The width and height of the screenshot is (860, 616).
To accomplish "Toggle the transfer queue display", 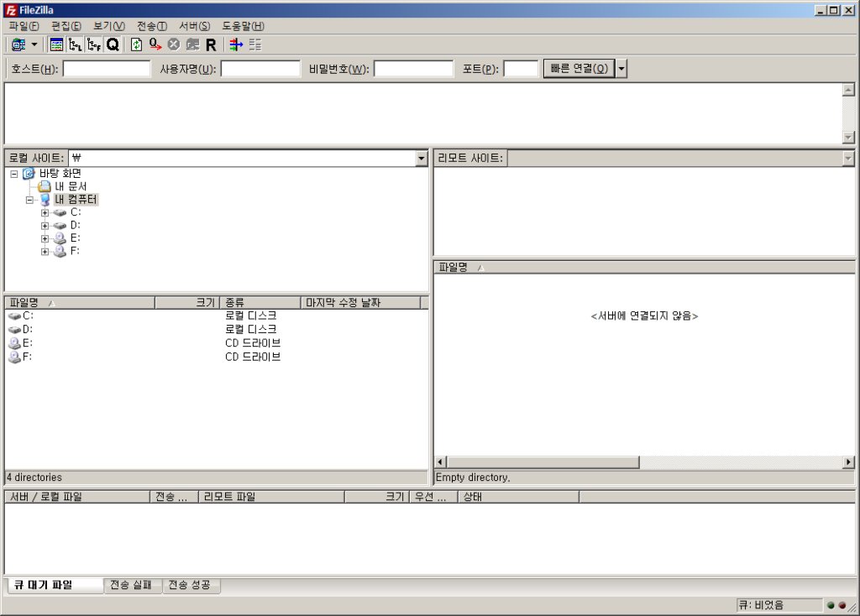I will [x=113, y=44].
